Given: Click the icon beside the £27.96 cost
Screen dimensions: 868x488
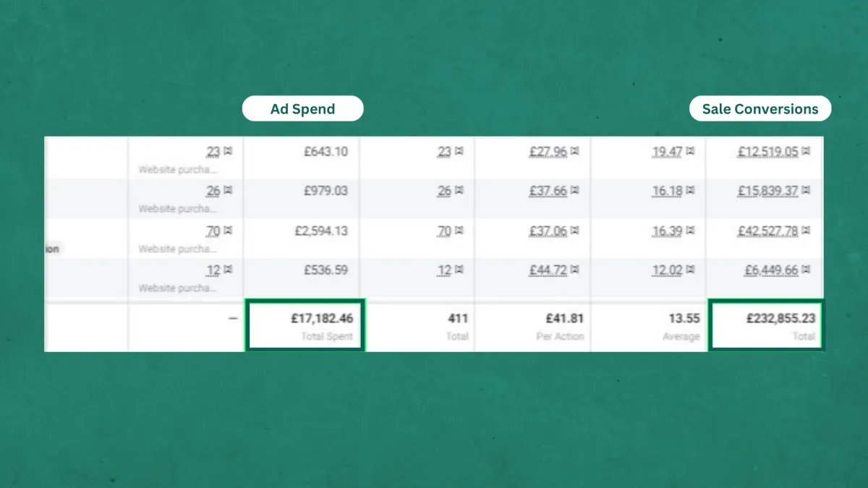Looking at the screenshot, I should coord(574,152).
